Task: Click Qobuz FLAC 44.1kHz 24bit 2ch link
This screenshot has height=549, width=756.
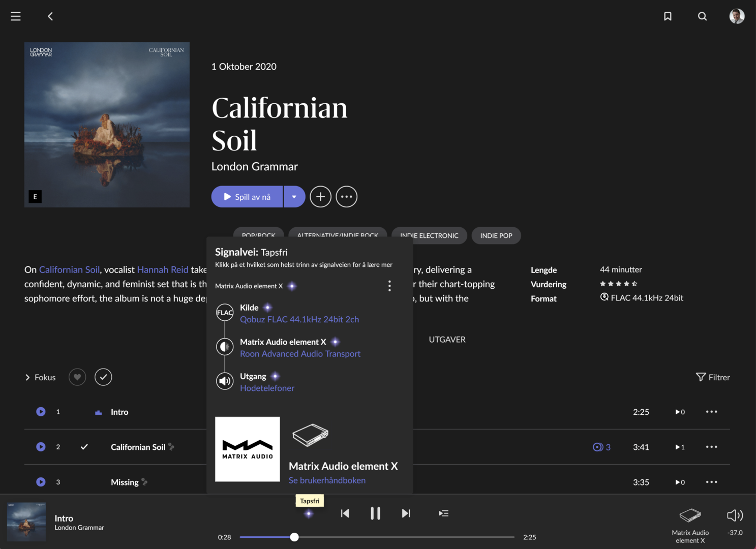Action: tap(299, 319)
